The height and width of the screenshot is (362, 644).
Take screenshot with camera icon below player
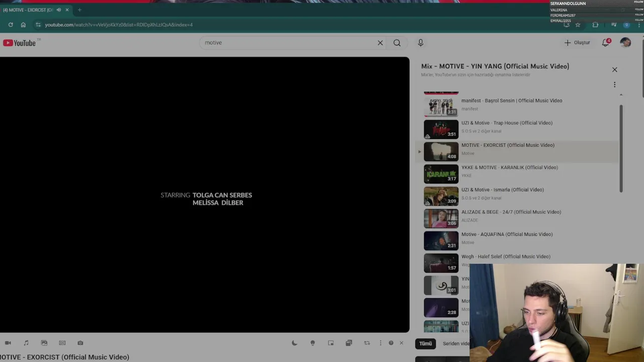(80, 343)
